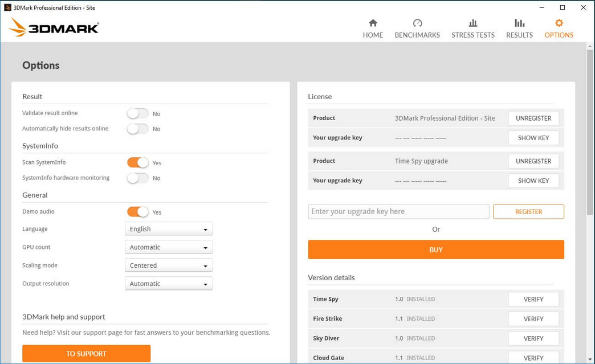
Task: Click the Benchmarks gauge icon
Action: (417, 23)
